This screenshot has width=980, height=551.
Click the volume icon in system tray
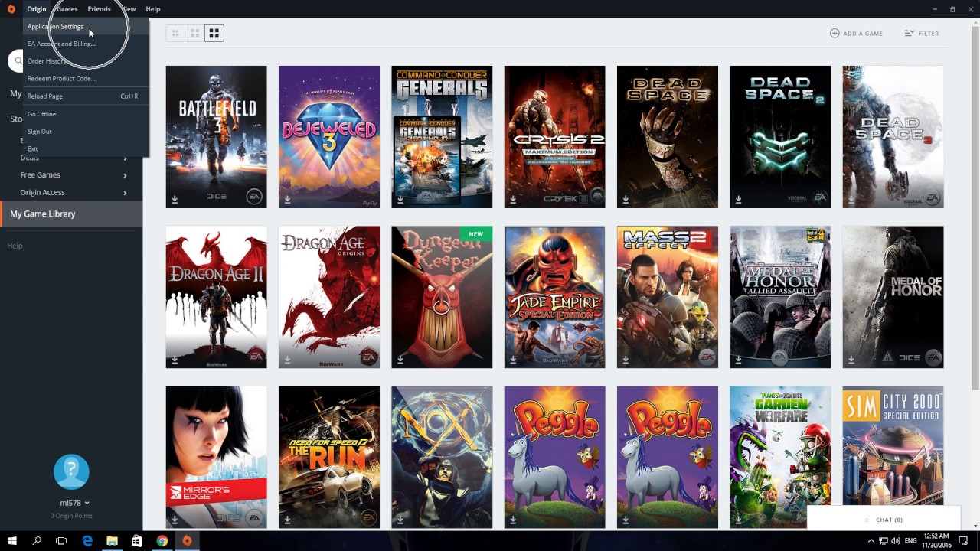(x=896, y=541)
